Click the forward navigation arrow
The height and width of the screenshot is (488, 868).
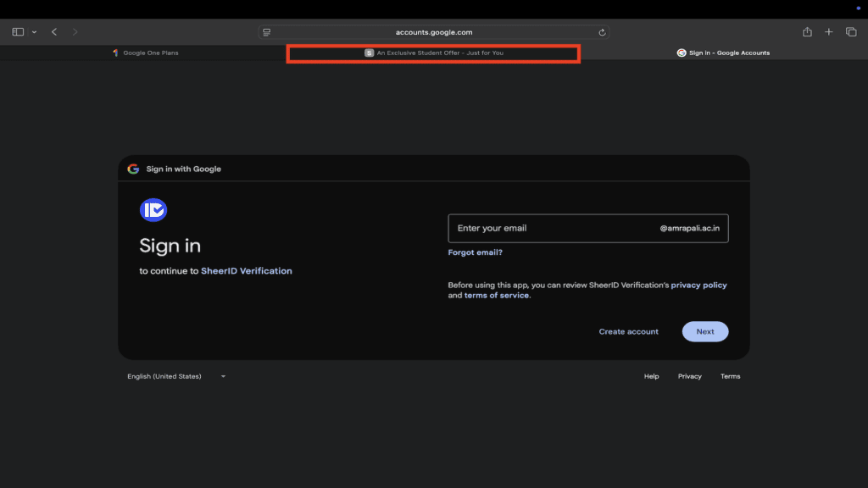point(75,31)
